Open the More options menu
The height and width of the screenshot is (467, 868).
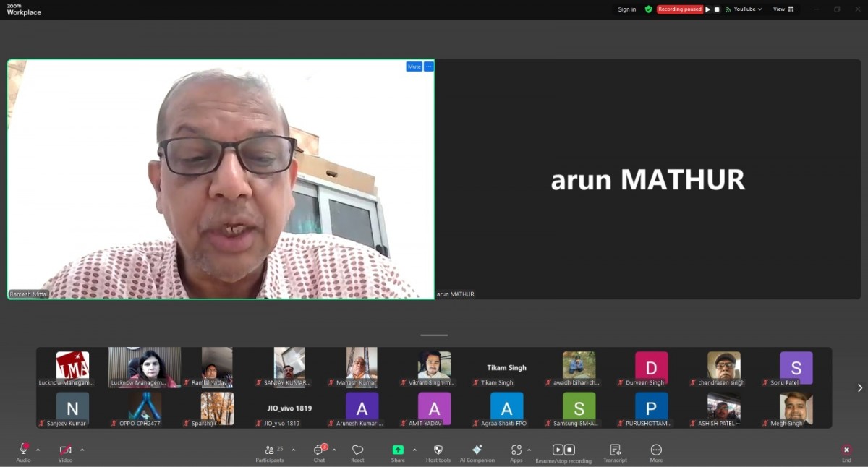pyautogui.click(x=656, y=450)
